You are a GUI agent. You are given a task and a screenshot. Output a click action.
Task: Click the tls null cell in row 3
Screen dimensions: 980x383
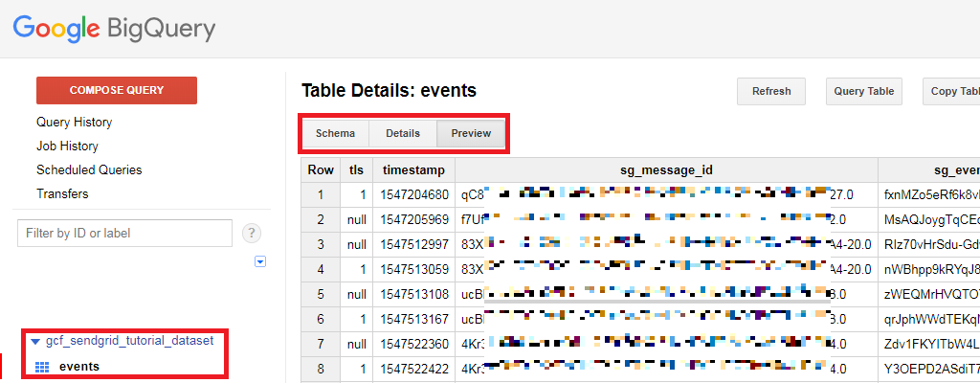coord(356,245)
